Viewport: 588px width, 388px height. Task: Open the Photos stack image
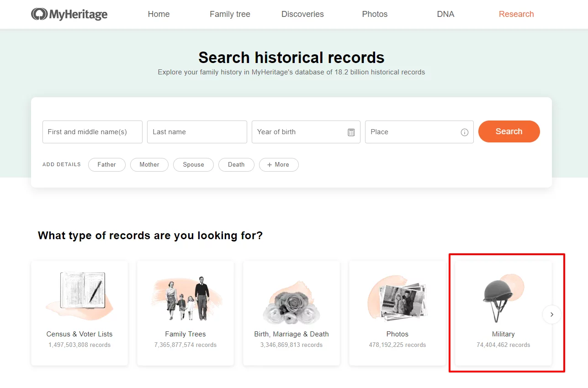pos(397,299)
